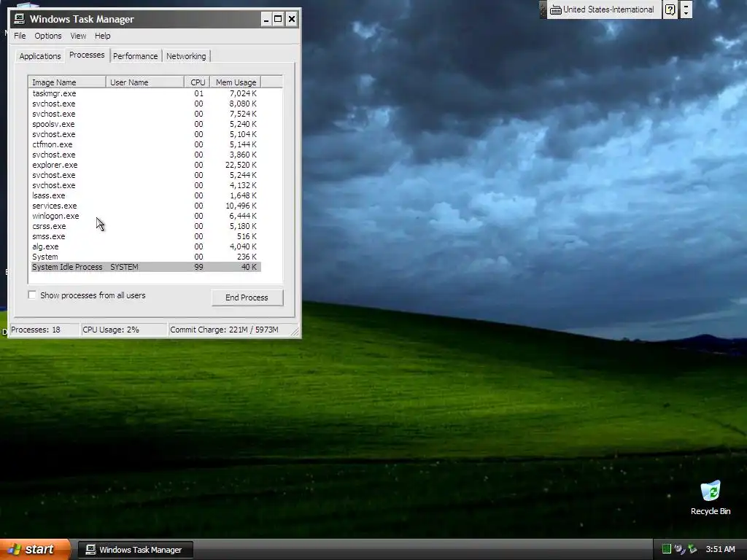Image resolution: width=747 pixels, height=560 pixels.
Task: Click the svchost.exe row using 8,080 K
Action: [145, 104]
